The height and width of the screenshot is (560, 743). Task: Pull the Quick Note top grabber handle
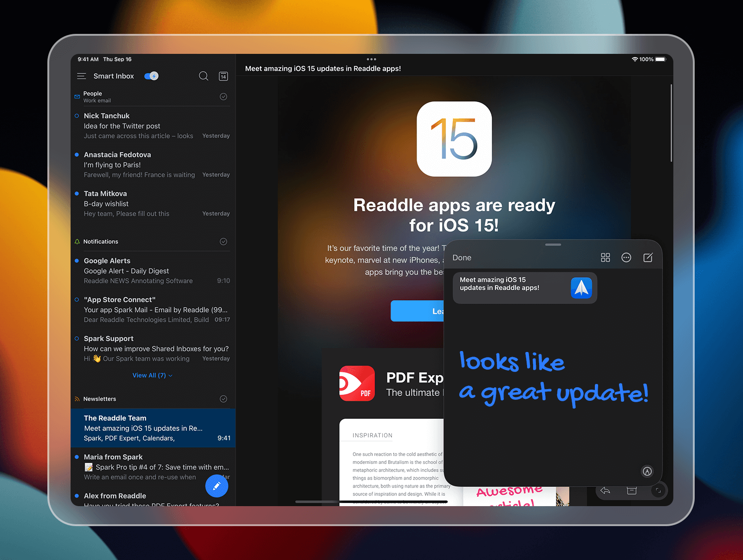click(553, 245)
